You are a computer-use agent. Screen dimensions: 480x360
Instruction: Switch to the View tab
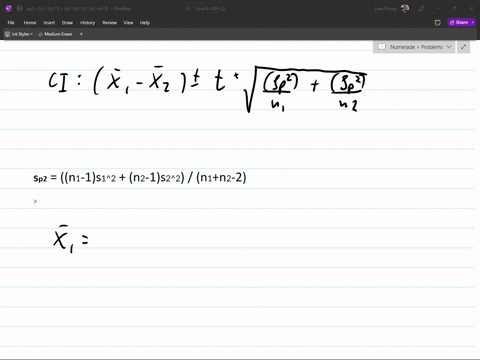pyautogui.click(x=128, y=23)
